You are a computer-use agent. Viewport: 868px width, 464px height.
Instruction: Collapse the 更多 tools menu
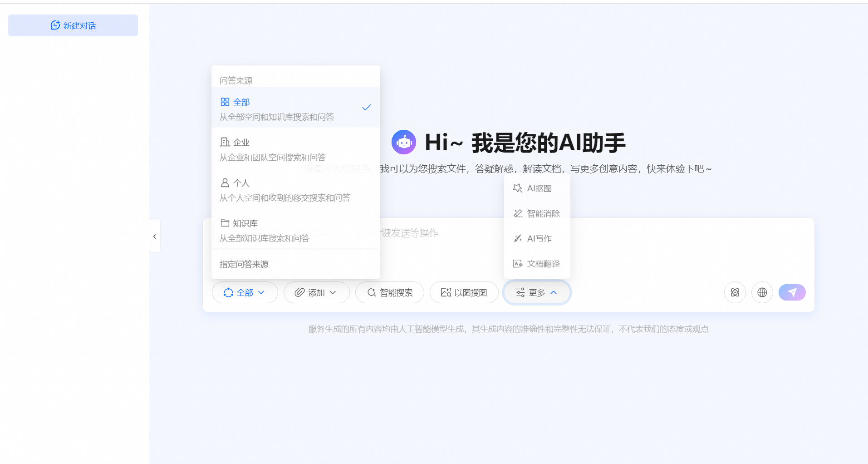(x=537, y=292)
